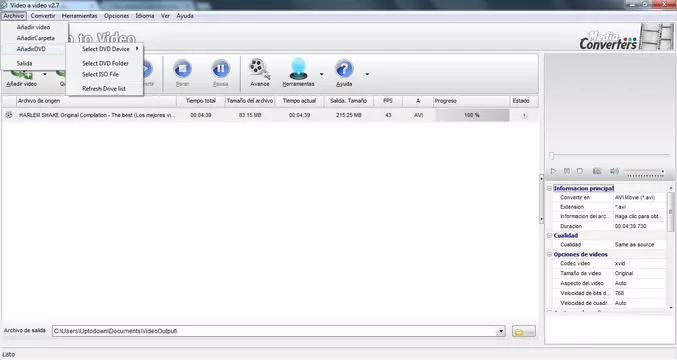Expand the Select DVD Device submenu
This screenshot has height=360, width=677.
coord(105,49)
